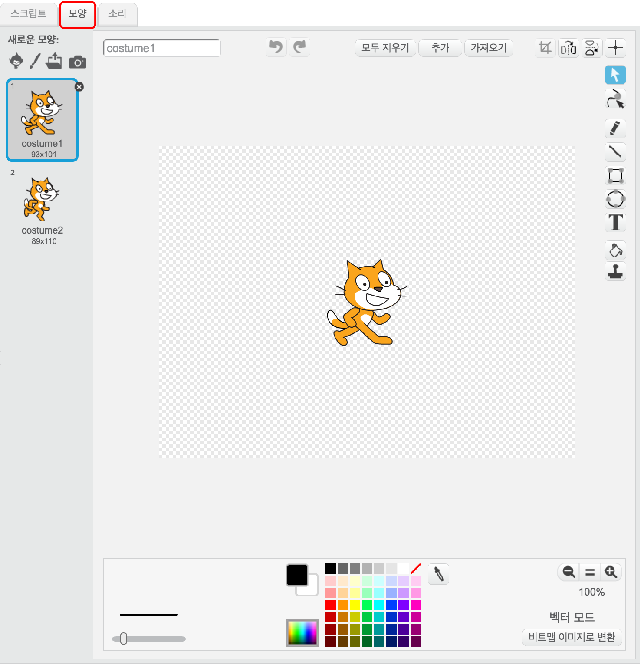Pick the bright red swatch
The width and height of the screenshot is (644, 665).
click(x=331, y=605)
